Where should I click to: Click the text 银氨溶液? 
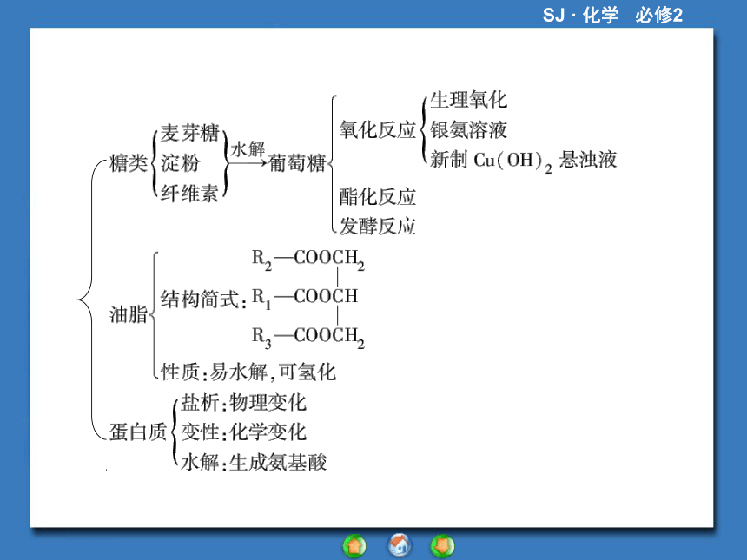[468, 130]
